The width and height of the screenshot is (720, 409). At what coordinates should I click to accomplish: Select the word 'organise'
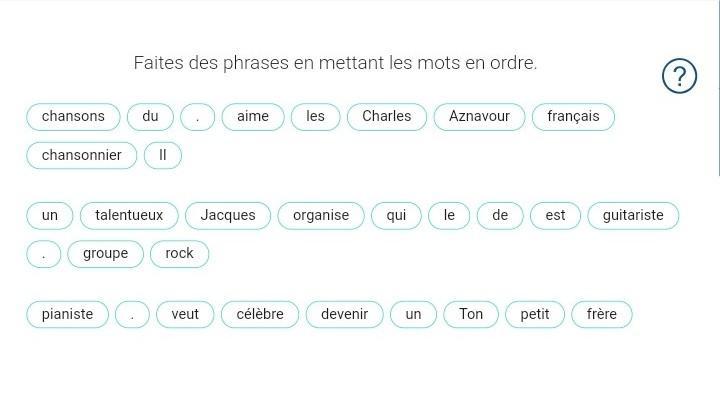coord(321,215)
